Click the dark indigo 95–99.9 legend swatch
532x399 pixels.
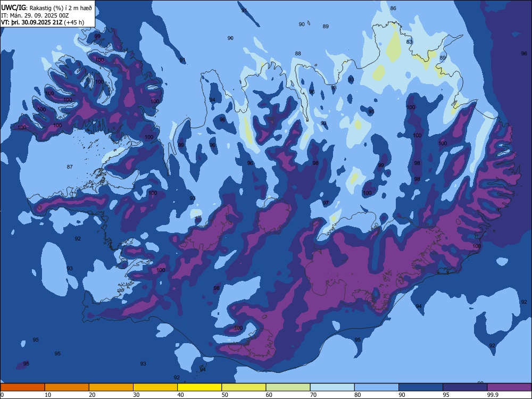465,387
